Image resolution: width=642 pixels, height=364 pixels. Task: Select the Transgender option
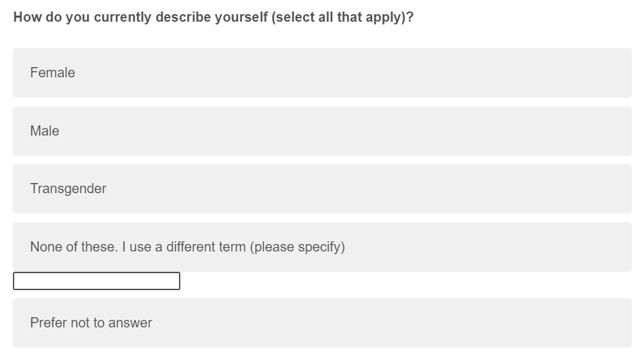click(321, 188)
